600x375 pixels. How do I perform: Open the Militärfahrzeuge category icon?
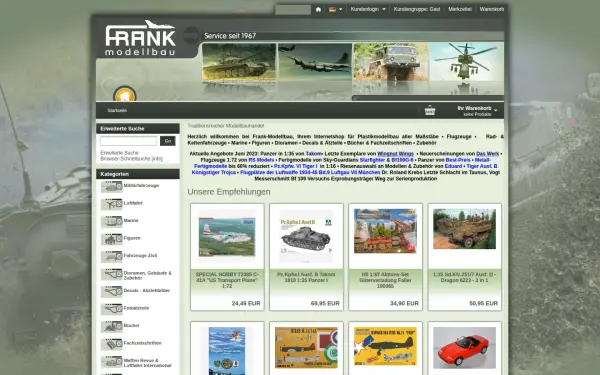click(x=111, y=187)
